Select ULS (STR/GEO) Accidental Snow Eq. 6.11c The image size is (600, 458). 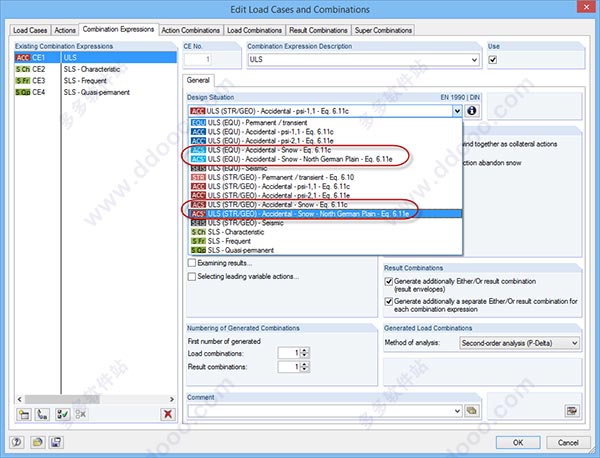(x=326, y=205)
